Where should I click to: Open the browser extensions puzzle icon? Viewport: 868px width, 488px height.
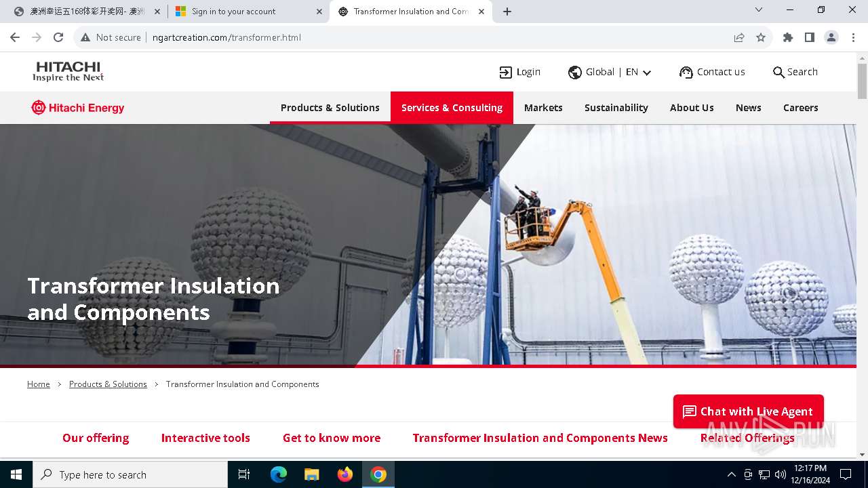(x=788, y=37)
